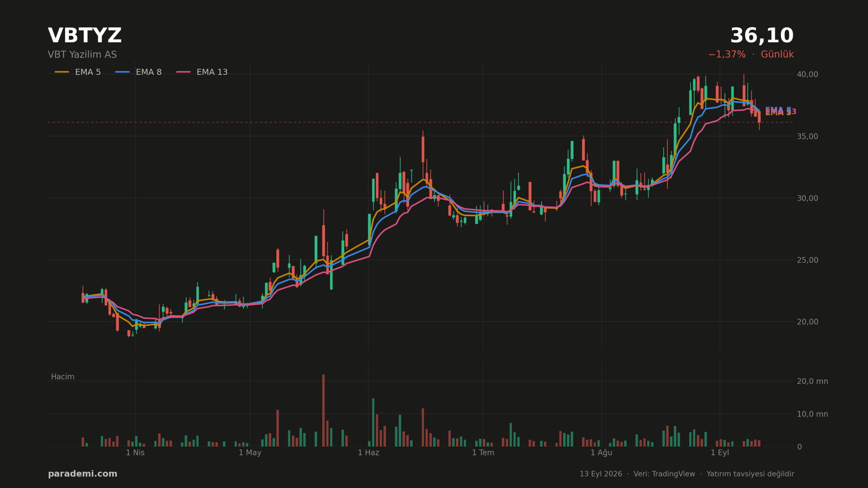Click the 13 Eyl 2026 date text

click(601, 474)
